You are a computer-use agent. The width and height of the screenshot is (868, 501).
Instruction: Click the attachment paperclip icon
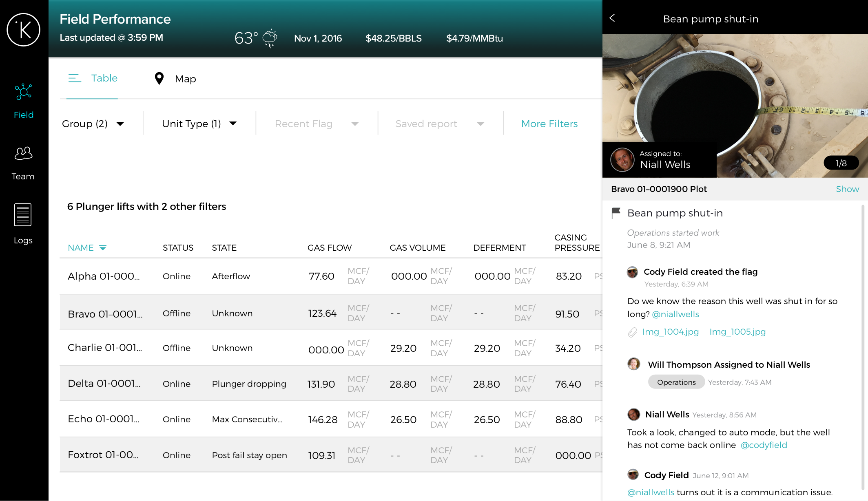pyautogui.click(x=632, y=332)
